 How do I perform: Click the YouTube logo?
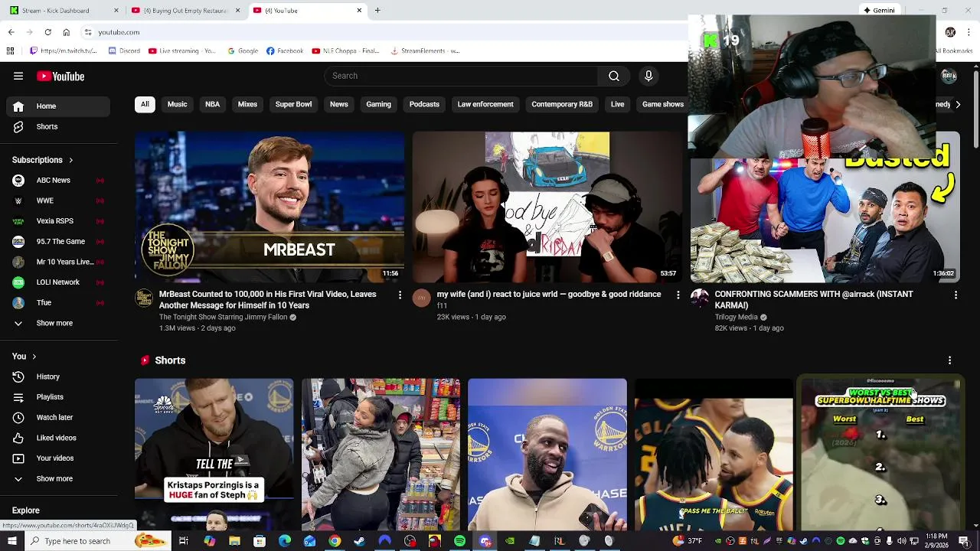coord(60,76)
